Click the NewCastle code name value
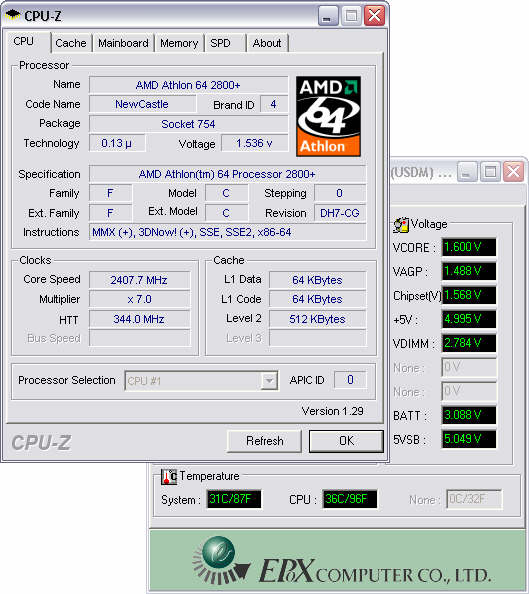The image size is (529, 594). point(142,104)
